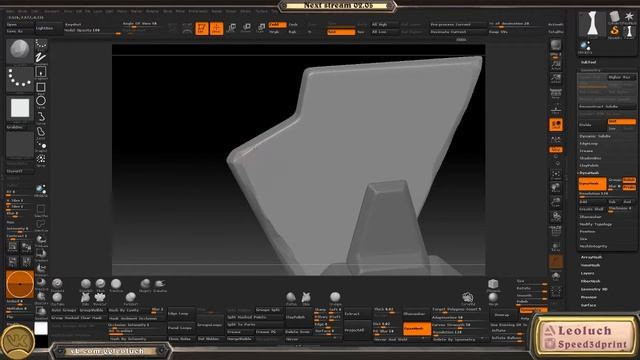Viewport: 640px width, 360px height.
Task: Toggle the orange Project option in DynaMesh
Action: point(629,187)
